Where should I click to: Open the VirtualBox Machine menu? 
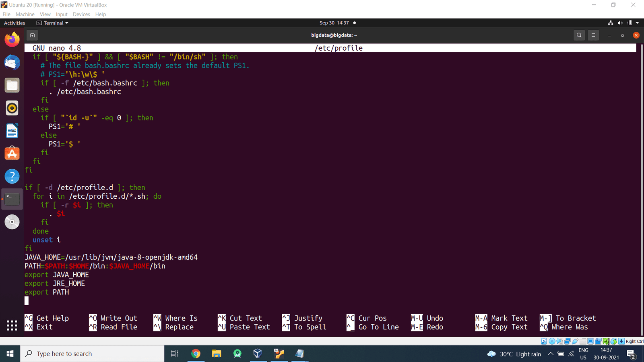point(25,14)
